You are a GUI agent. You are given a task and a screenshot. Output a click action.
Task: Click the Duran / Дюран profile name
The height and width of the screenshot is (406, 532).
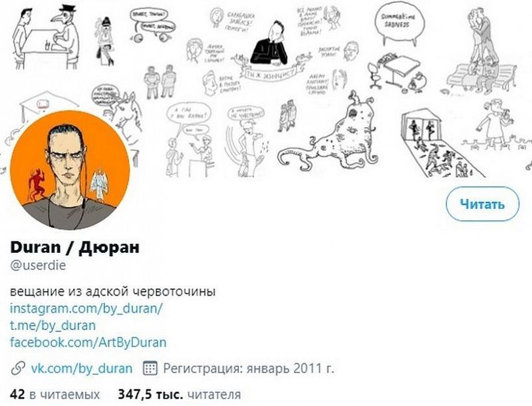(74, 248)
